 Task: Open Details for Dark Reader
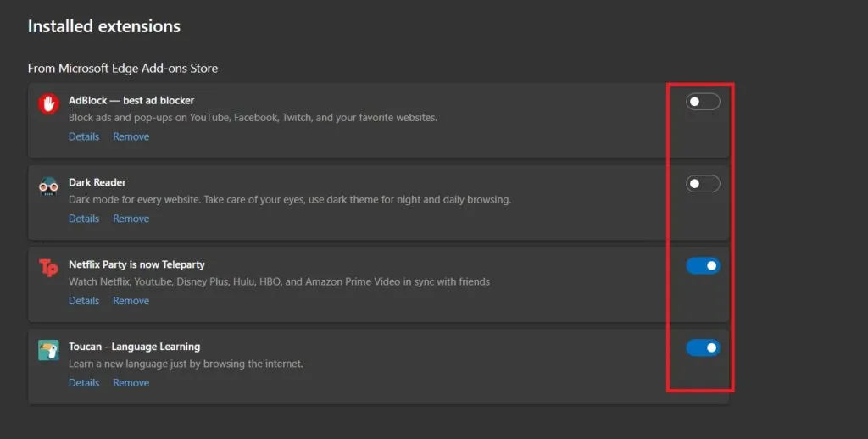tap(84, 219)
